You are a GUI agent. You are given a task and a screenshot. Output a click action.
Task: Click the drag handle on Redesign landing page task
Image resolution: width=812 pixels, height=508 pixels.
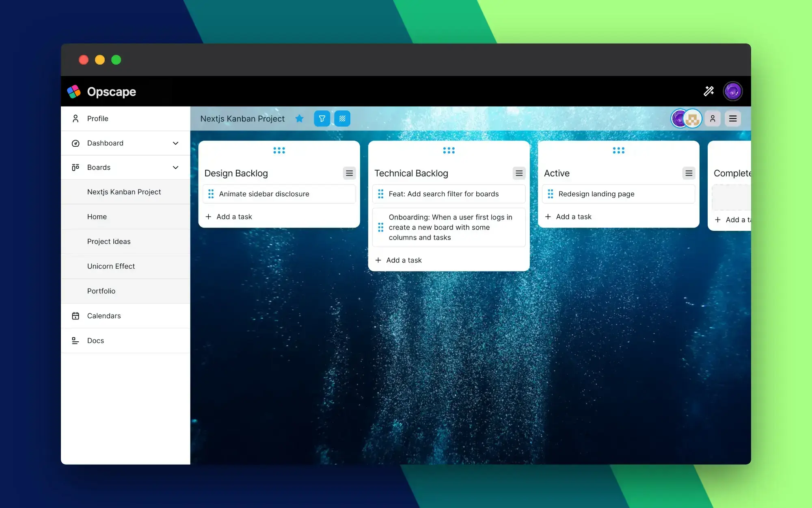(550, 194)
